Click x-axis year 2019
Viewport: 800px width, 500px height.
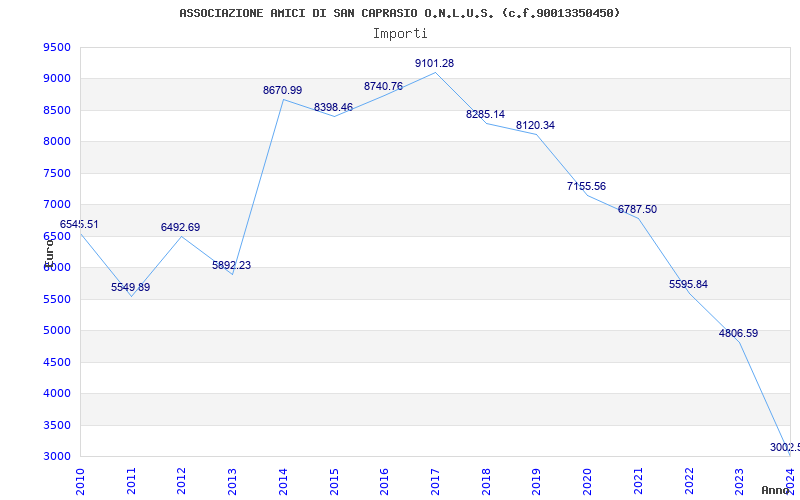pos(536,482)
